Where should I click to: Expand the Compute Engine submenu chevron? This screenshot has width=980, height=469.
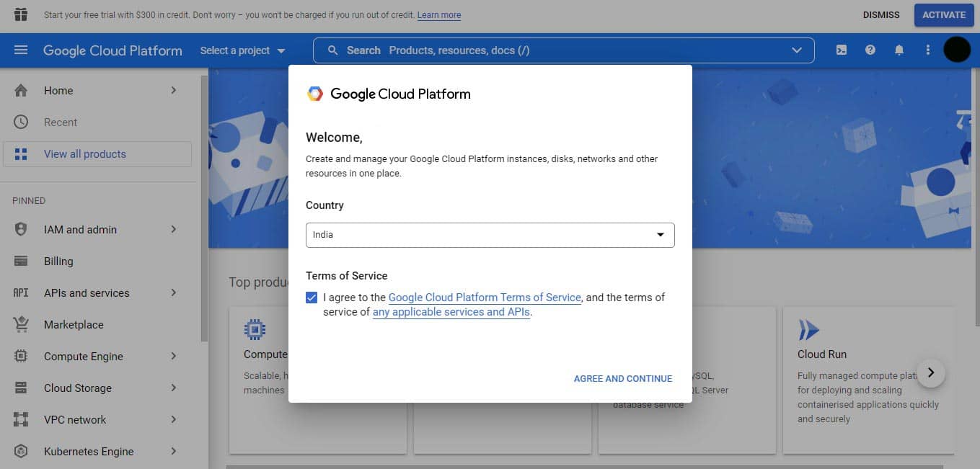(174, 356)
